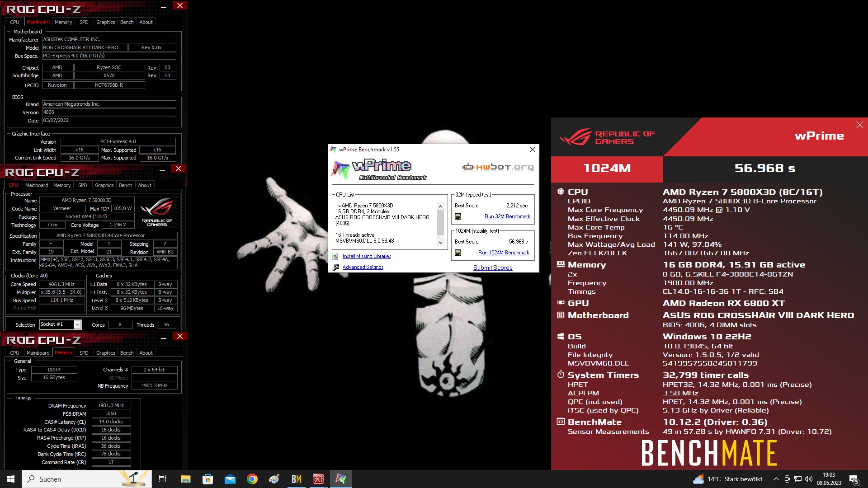Click the ROG CPU-Z taskbar icon
868x488 pixels.
[319, 479]
